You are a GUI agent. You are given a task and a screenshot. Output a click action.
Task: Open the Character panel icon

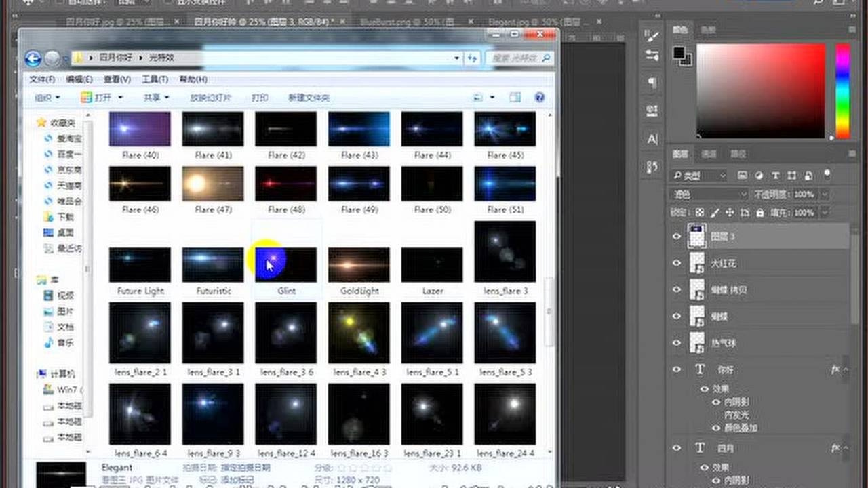tap(652, 139)
